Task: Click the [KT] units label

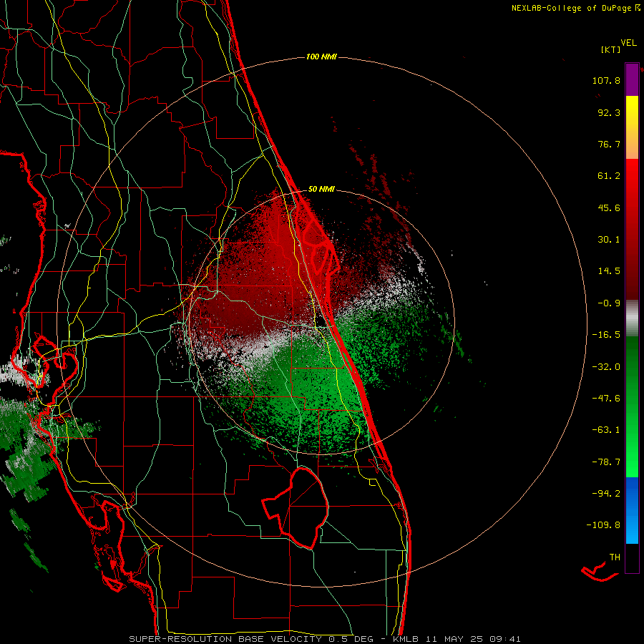Action: 610,49
